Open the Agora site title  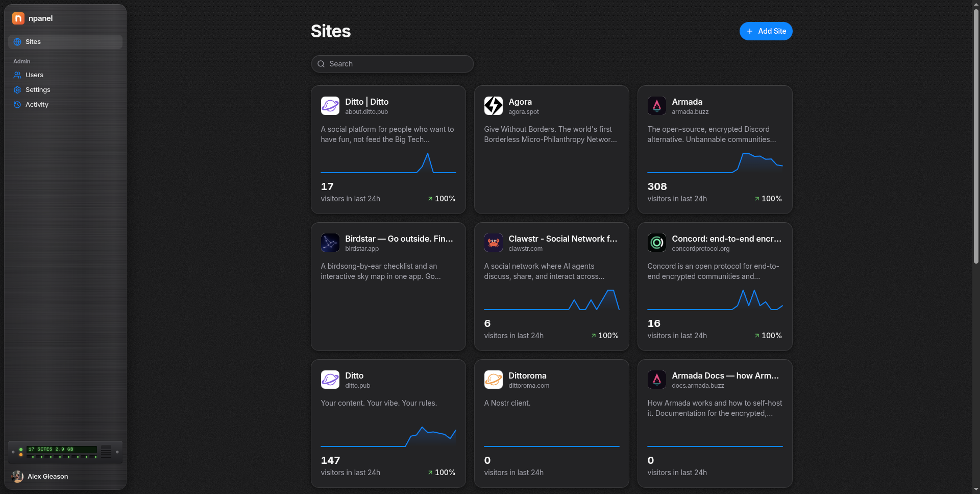pyautogui.click(x=520, y=102)
